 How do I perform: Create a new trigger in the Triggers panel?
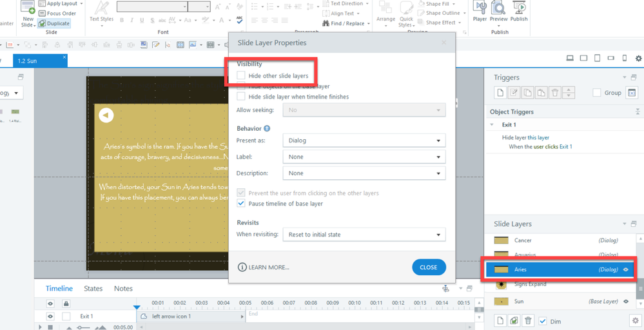[500, 93]
